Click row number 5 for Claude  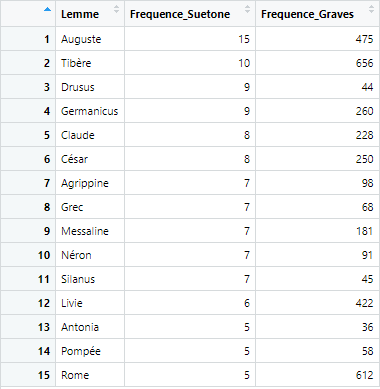coord(47,135)
